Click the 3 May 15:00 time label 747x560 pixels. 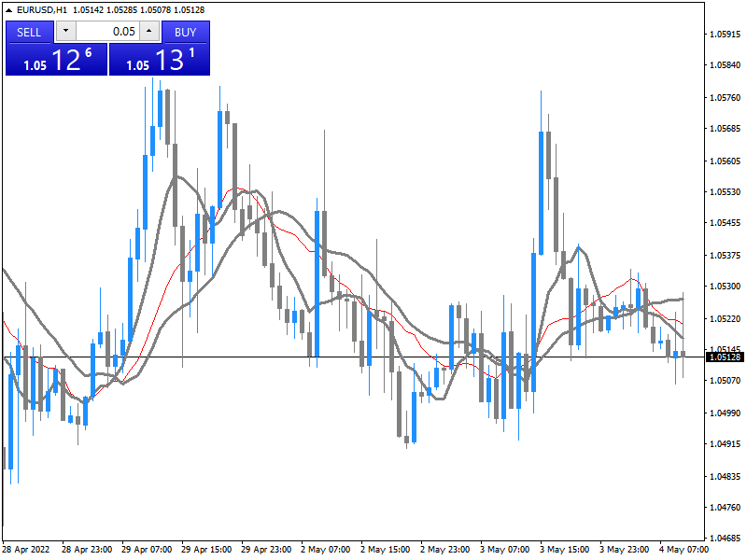tap(566, 550)
